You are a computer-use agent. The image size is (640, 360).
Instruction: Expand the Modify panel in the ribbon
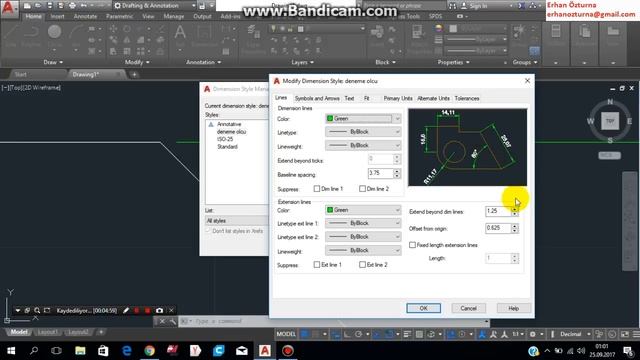pos(137,62)
